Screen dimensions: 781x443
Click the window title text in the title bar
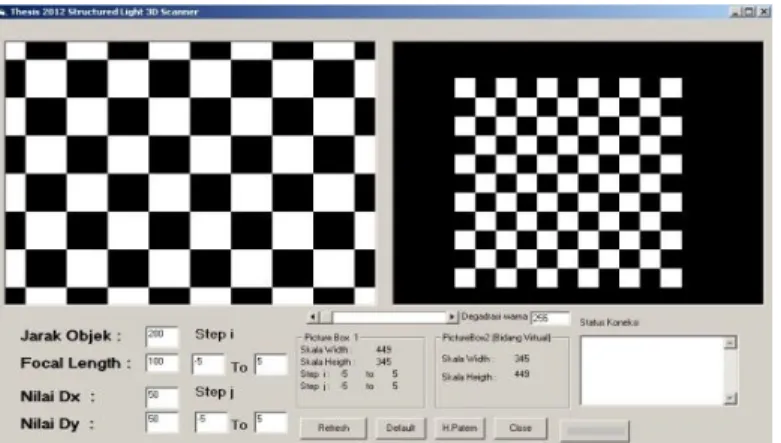[105, 11]
